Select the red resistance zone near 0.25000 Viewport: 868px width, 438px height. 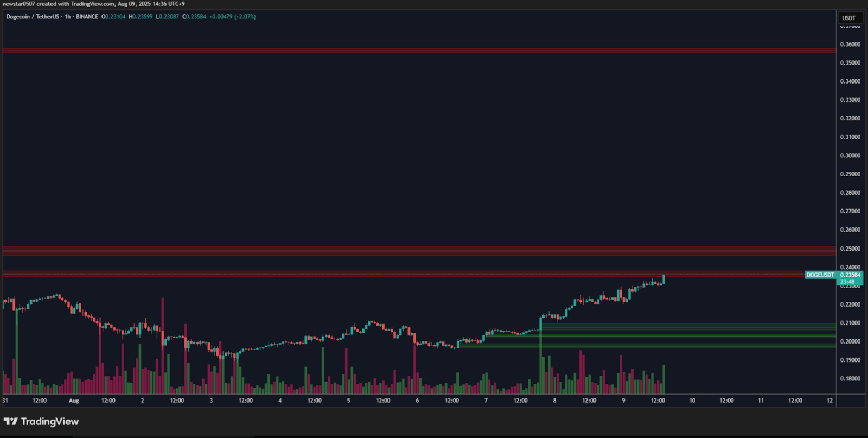tap(418, 251)
